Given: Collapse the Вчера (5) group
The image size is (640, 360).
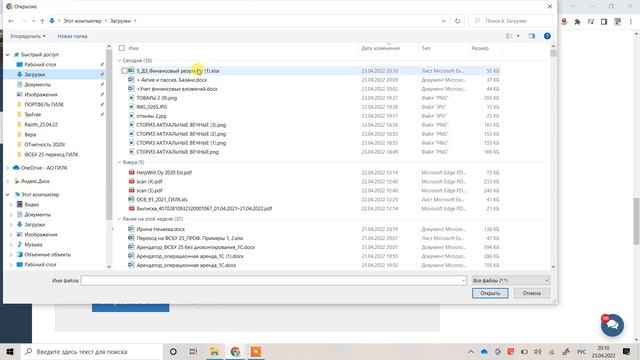Looking at the screenshot, I should [120, 162].
